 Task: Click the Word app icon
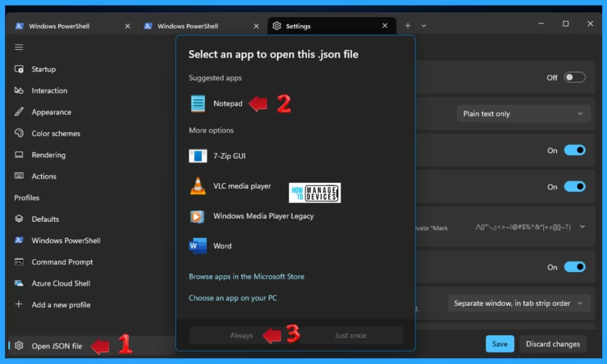tap(197, 246)
